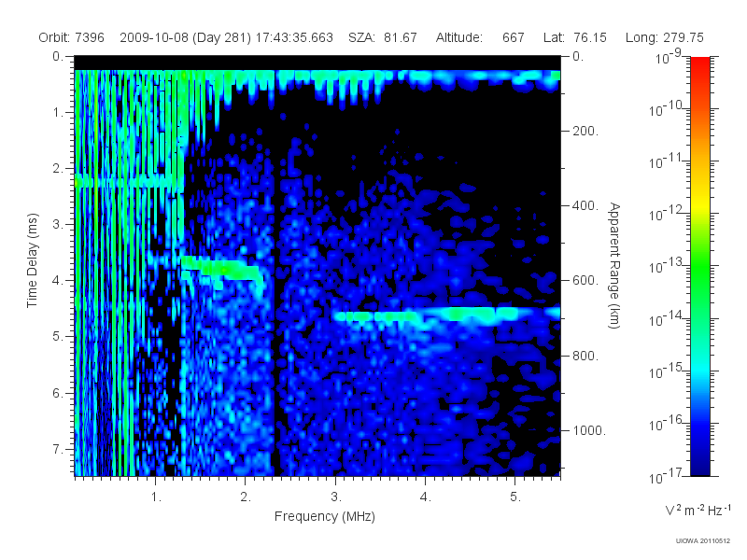Screen dimensions: 747x560
Task: Click the red top of the colorbar
Action: (700, 64)
